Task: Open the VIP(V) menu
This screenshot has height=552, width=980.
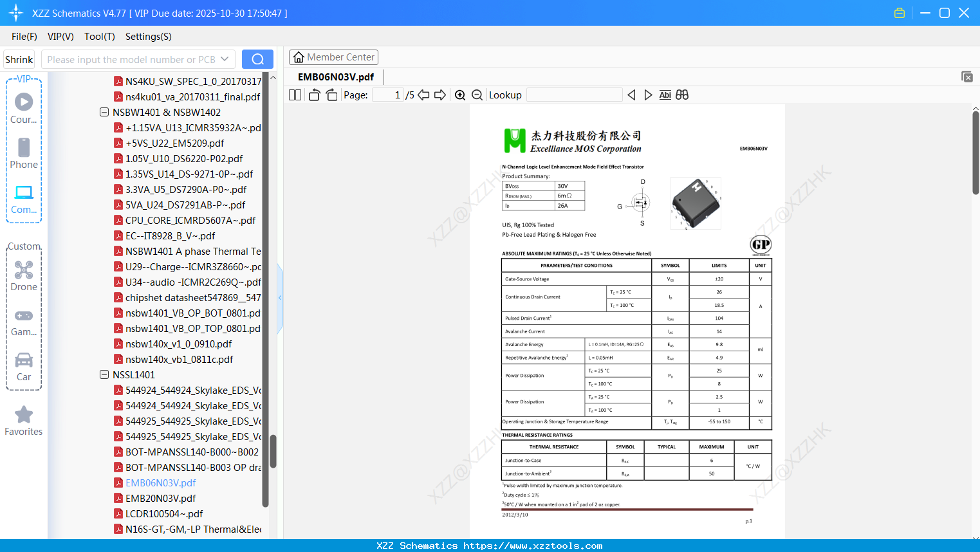Action: click(x=60, y=37)
